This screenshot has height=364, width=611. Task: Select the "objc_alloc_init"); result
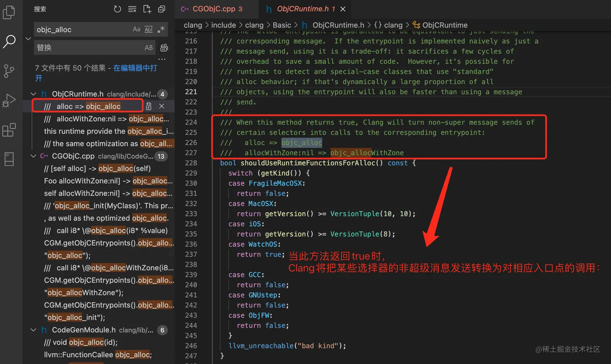click(74, 318)
